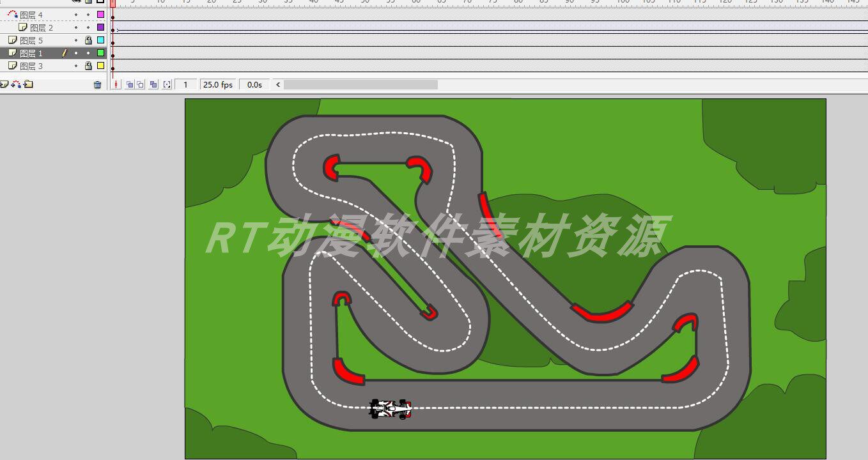Viewport: 868px width, 460px height.
Task: Create a new layer folder
Action: 27,84
